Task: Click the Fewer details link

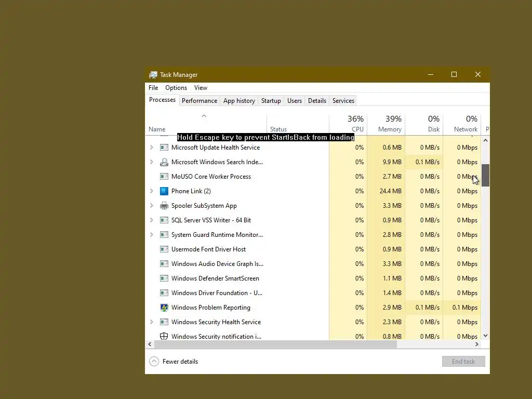Action: click(180, 362)
